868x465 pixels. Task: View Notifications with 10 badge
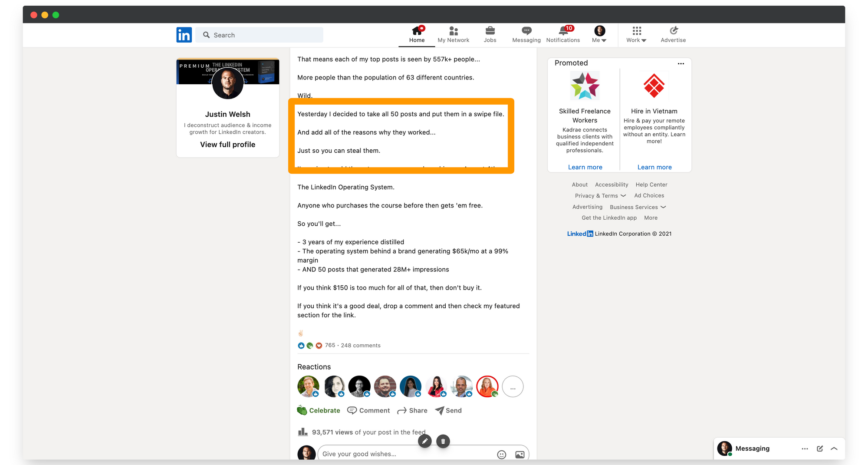(563, 35)
